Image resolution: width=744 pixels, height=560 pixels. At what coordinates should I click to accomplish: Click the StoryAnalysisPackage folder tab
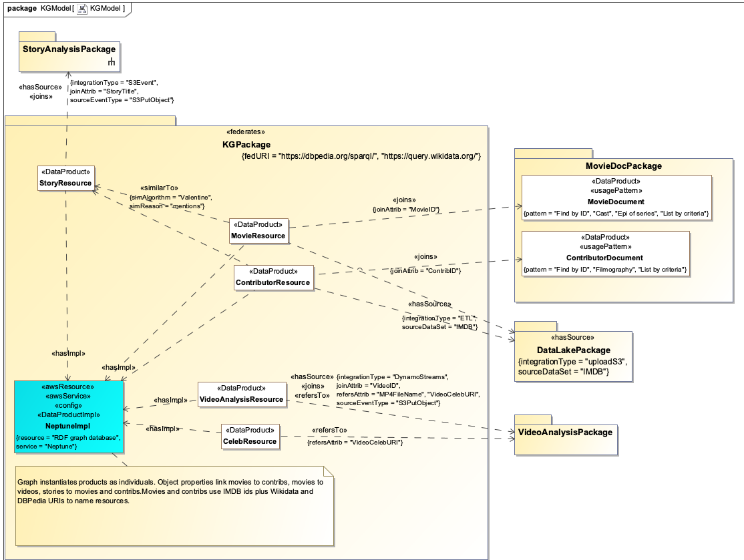coord(36,35)
